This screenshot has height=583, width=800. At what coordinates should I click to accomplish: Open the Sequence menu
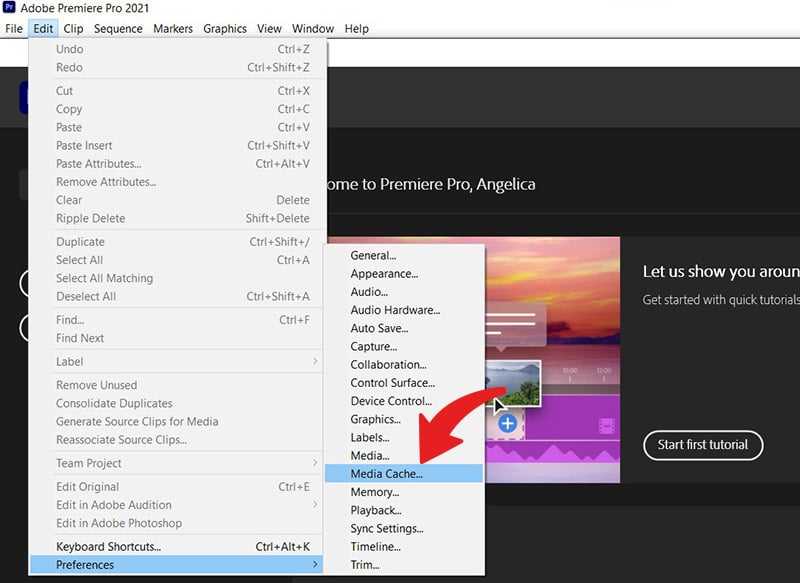pos(118,29)
